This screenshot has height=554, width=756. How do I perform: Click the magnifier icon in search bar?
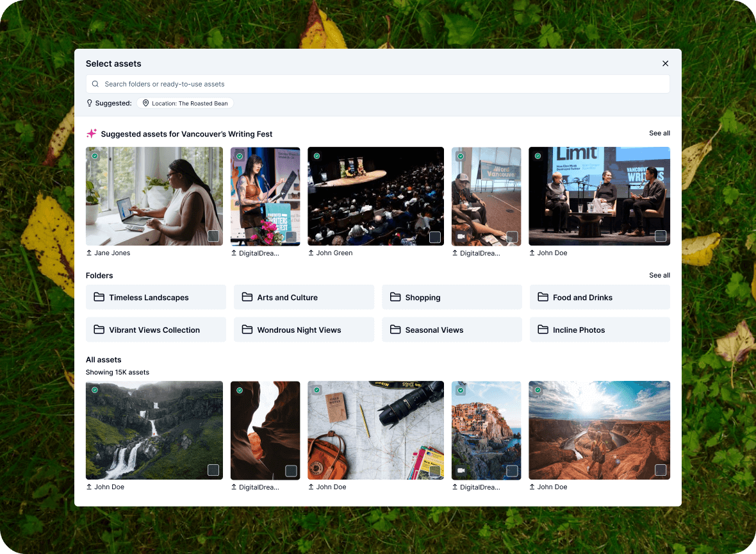click(95, 84)
